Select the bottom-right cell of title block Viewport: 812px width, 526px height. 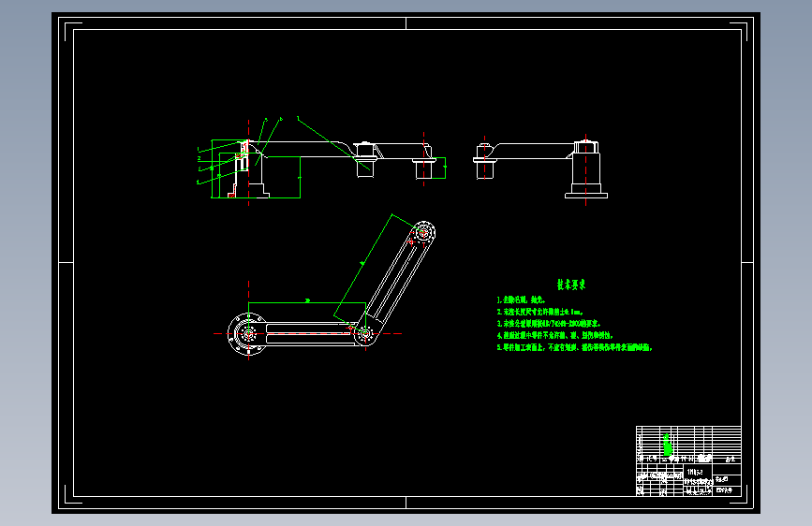click(x=727, y=490)
